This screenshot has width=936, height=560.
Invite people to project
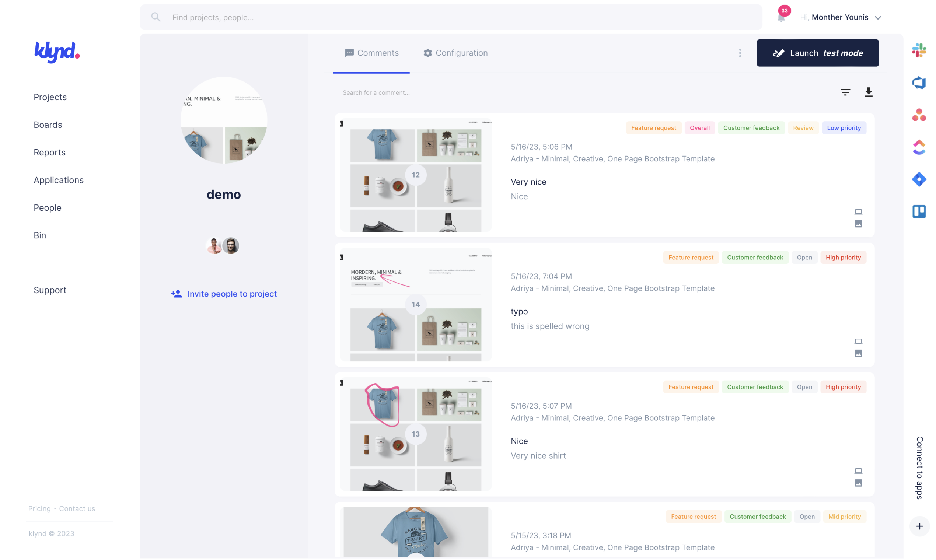(223, 294)
